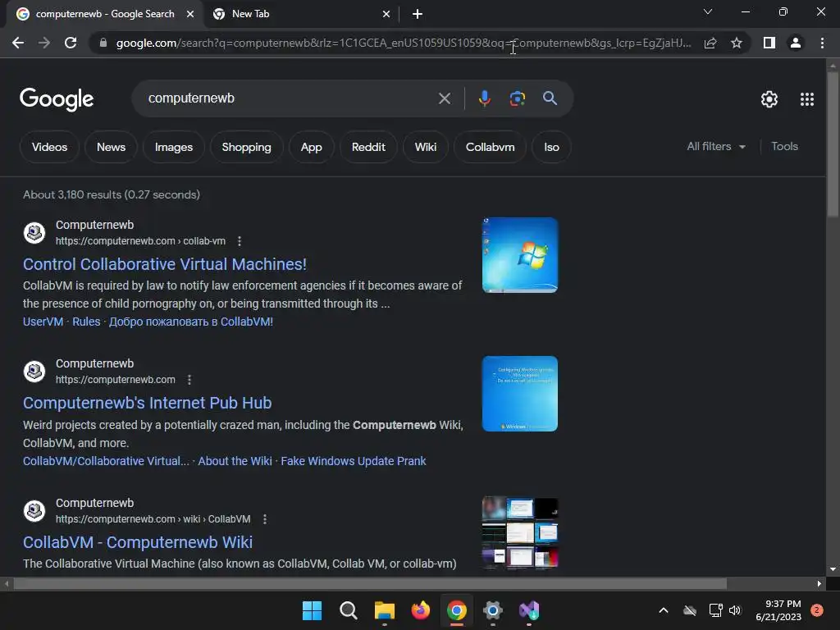Open Visual Studio from taskbar
840x630 pixels.
(529, 610)
